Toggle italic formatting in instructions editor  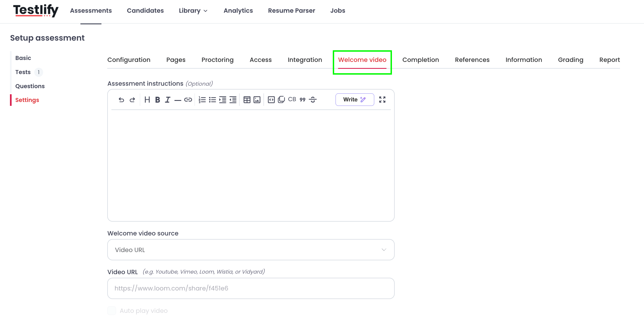pyautogui.click(x=167, y=100)
